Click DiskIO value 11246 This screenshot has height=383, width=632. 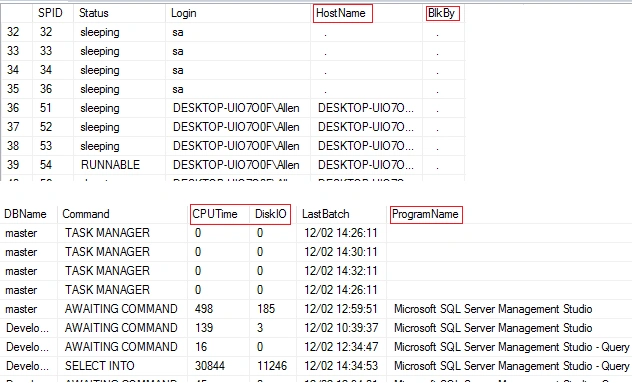click(x=272, y=366)
